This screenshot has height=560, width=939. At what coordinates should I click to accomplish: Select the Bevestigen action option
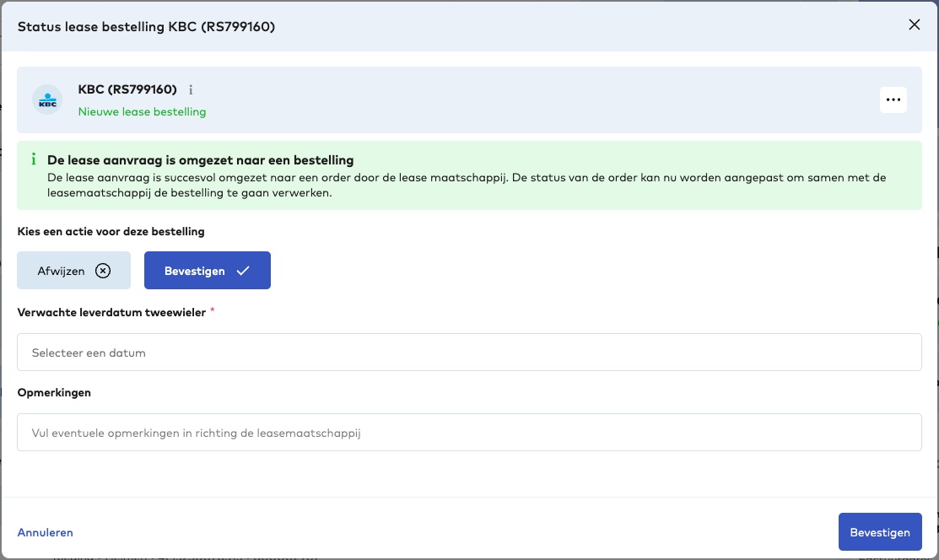[207, 271]
